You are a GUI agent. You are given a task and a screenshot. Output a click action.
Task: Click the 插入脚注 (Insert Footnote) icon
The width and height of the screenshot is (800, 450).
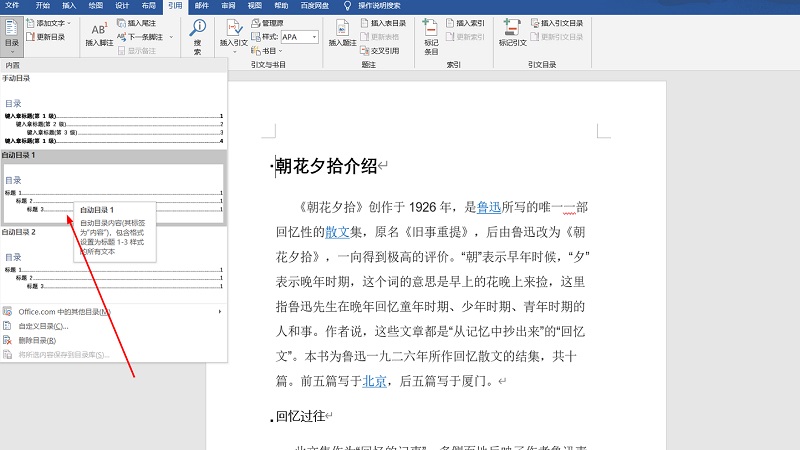point(99,33)
